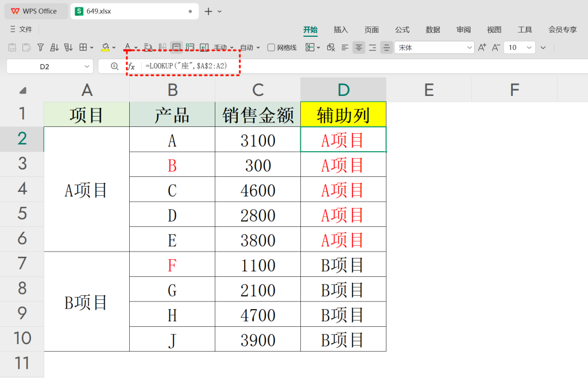This screenshot has width=588, height=378.
Task: Decrease font size with A- icon
Action: coord(496,48)
